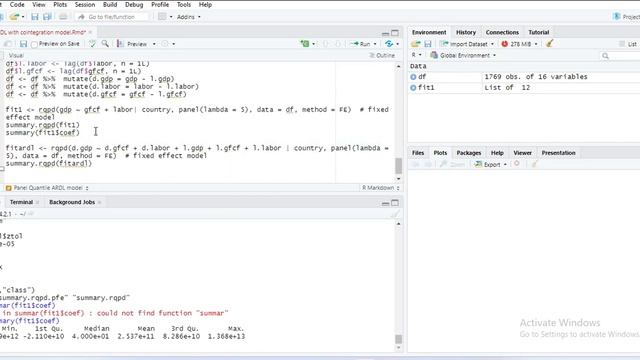Switch to the Viewer tab
640x360 pixels.
(x=522, y=153)
